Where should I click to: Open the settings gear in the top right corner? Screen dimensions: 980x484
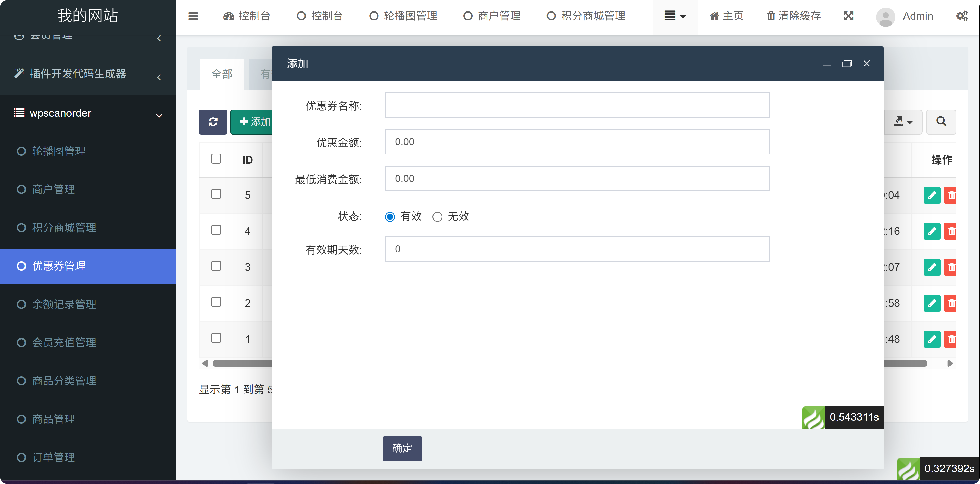962,16
